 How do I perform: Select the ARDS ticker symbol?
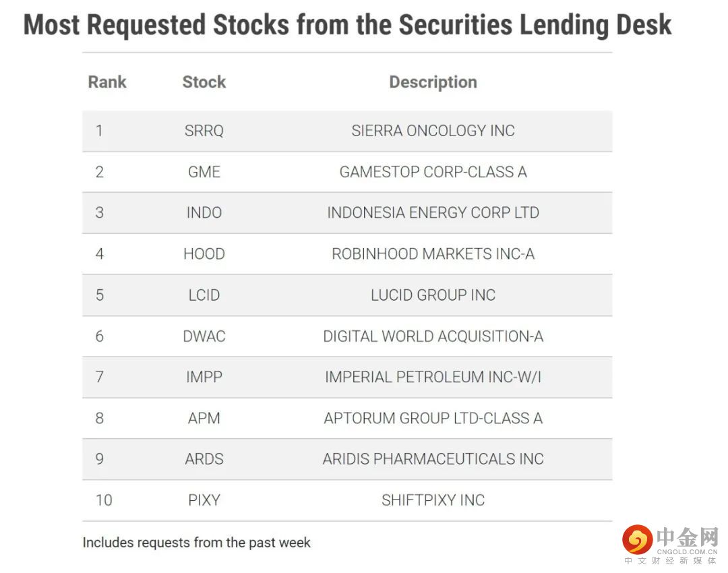tap(204, 459)
